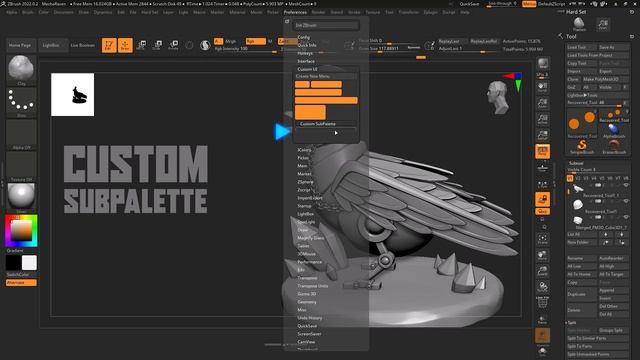
Task: Toggle the Rgb mode button
Action: [256, 41]
